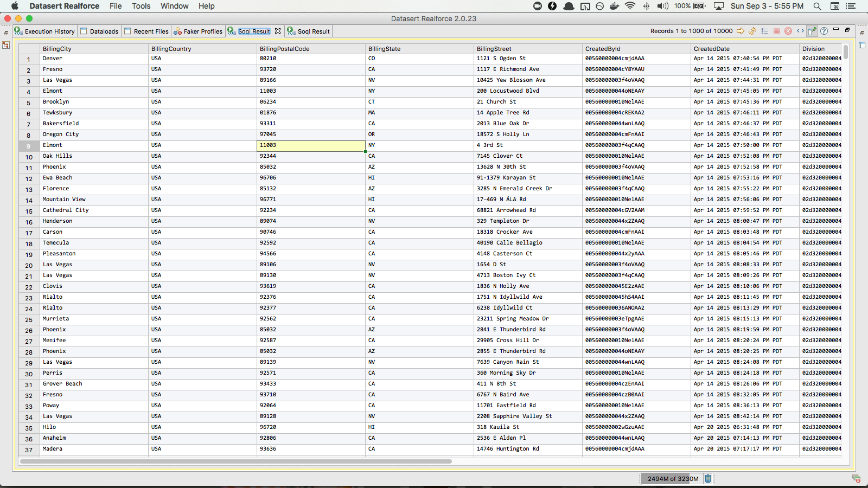Click the list view icon in toolbar

coord(764,31)
